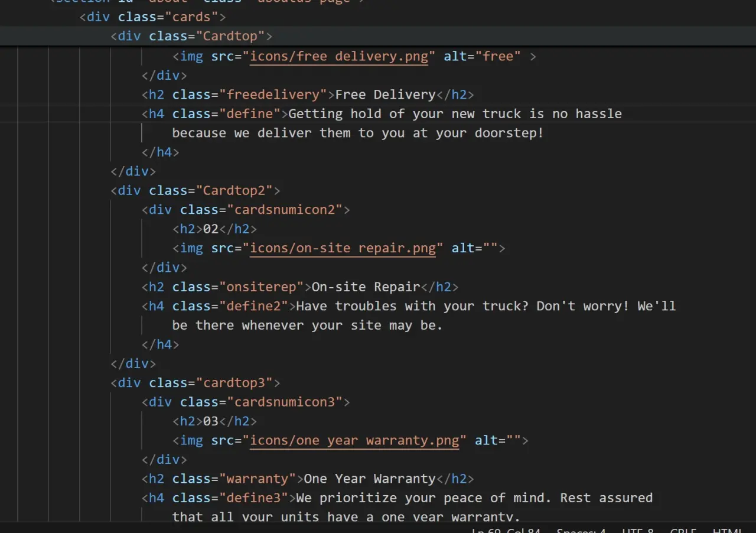Click the "cardsnumicon2" class value
Viewport: 756px width, 533px height.
285,210
